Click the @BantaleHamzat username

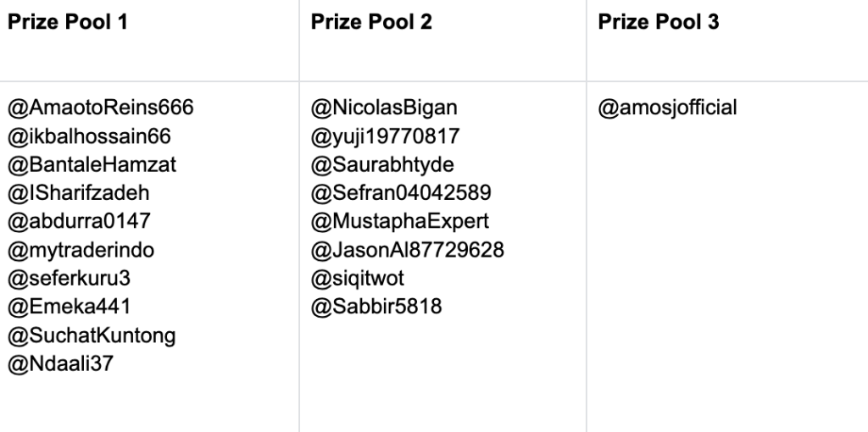point(92,164)
